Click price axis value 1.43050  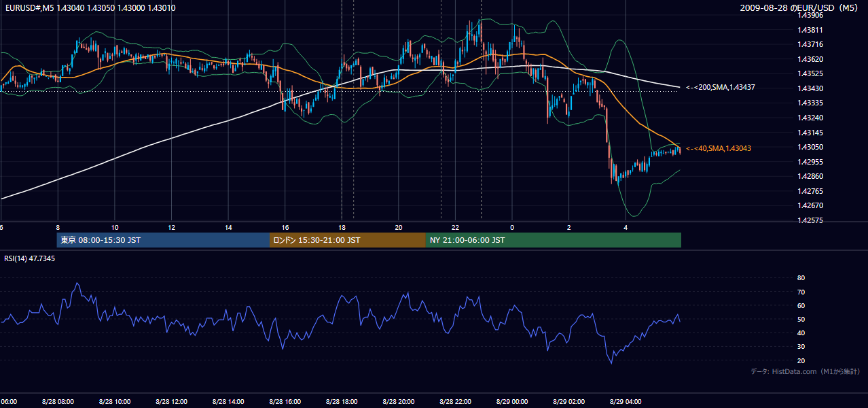pyautogui.click(x=810, y=147)
